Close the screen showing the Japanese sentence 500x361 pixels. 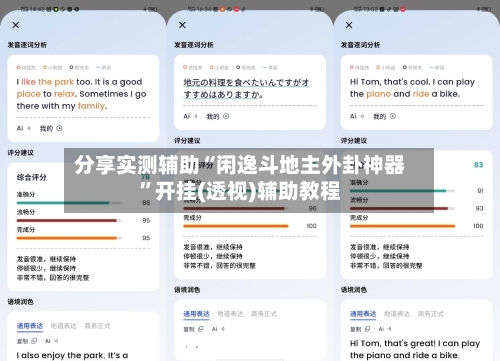(182, 25)
